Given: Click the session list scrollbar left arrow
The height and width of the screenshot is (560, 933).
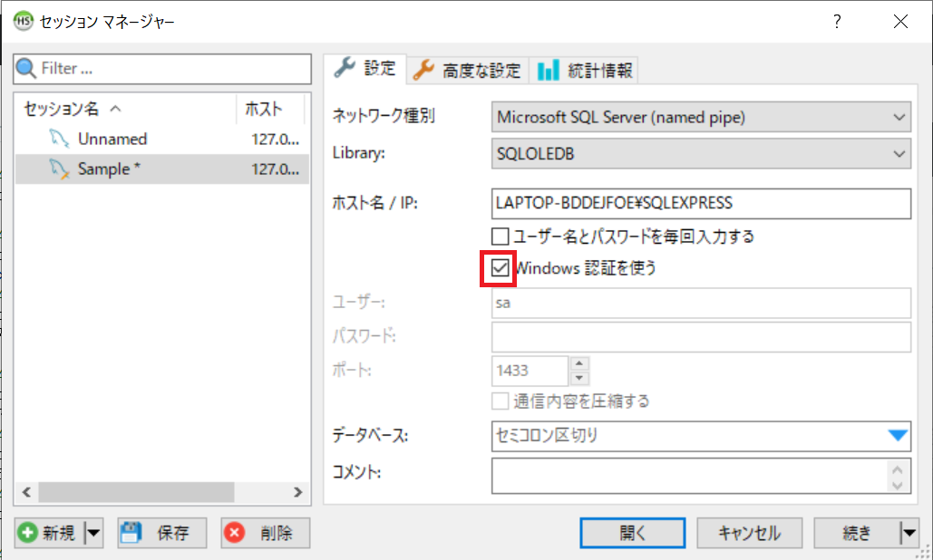Looking at the screenshot, I should click(x=26, y=492).
